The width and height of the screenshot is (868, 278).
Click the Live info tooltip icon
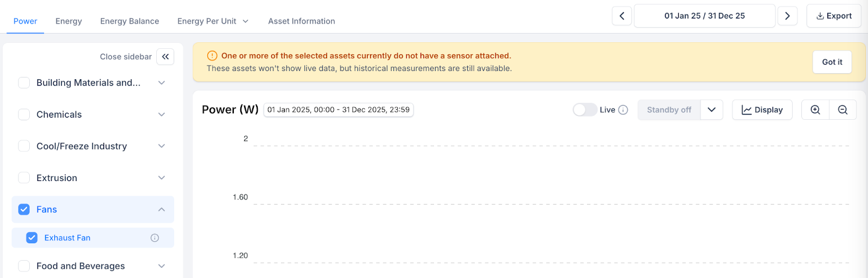pyautogui.click(x=623, y=110)
